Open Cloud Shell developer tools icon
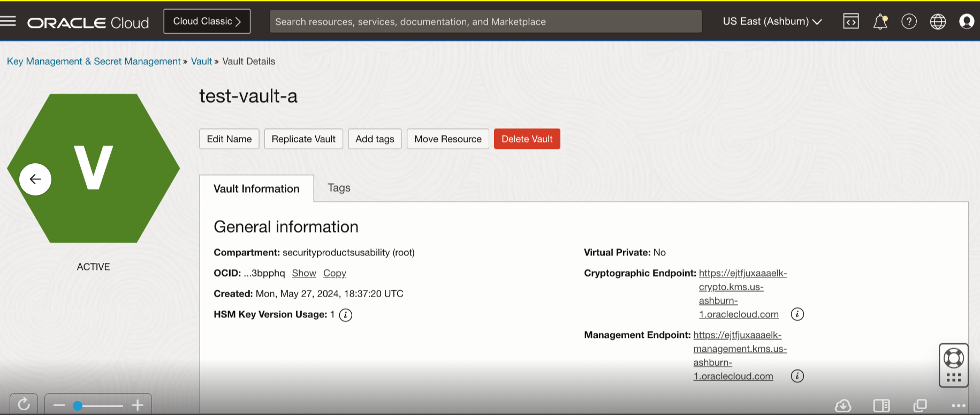The image size is (980, 415). (x=851, y=21)
